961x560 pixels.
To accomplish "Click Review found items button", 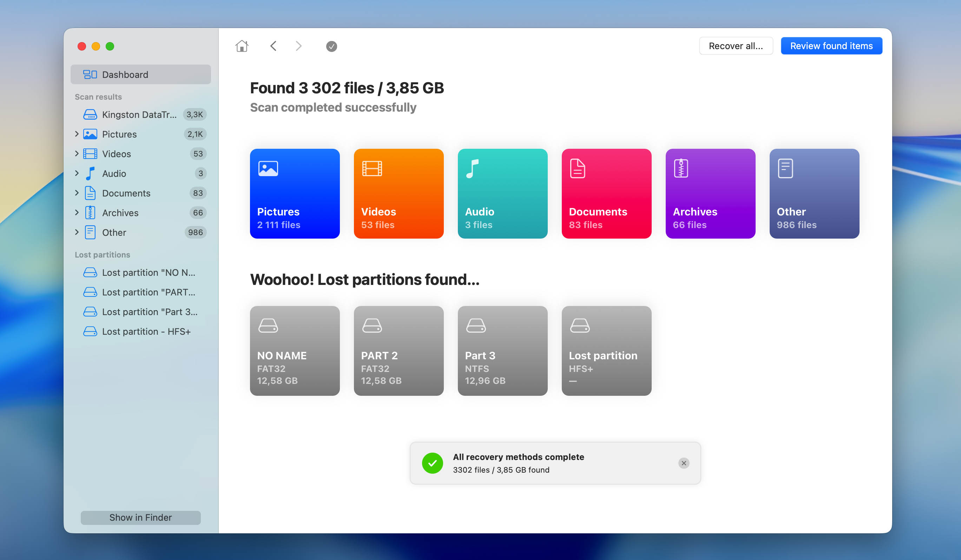I will click(x=831, y=46).
